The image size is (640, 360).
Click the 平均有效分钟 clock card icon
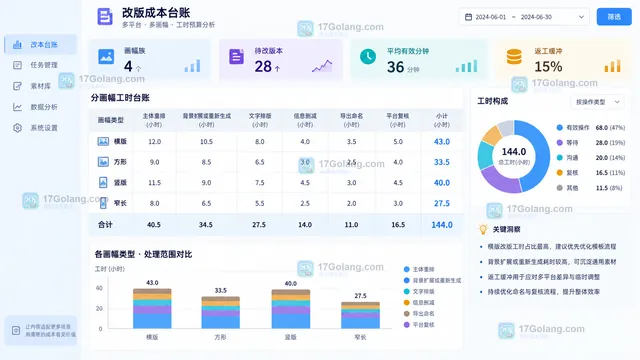(368, 56)
